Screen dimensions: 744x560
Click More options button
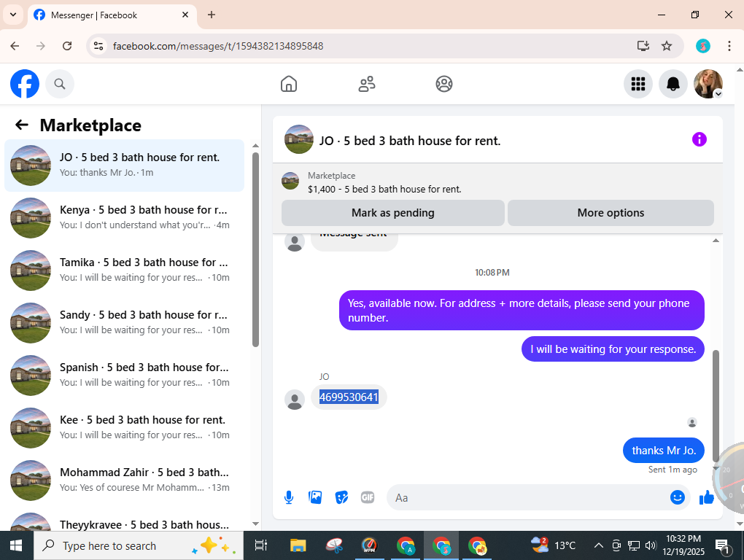point(611,213)
